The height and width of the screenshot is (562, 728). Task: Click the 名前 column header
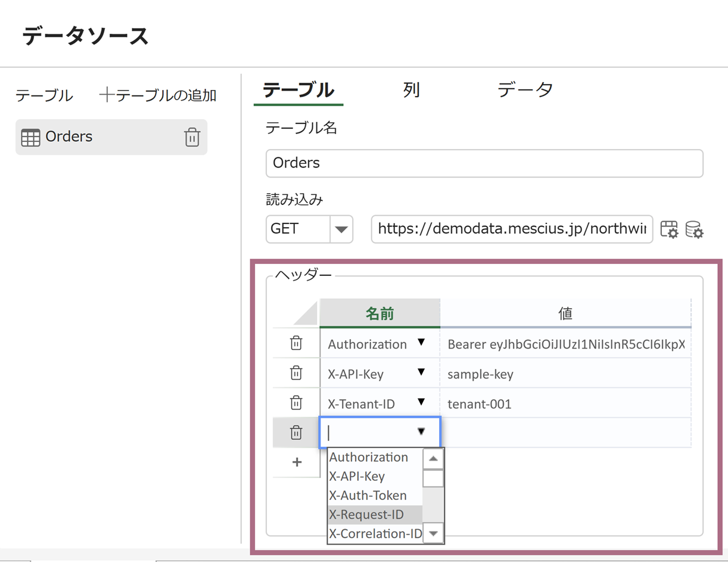(x=380, y=313)
